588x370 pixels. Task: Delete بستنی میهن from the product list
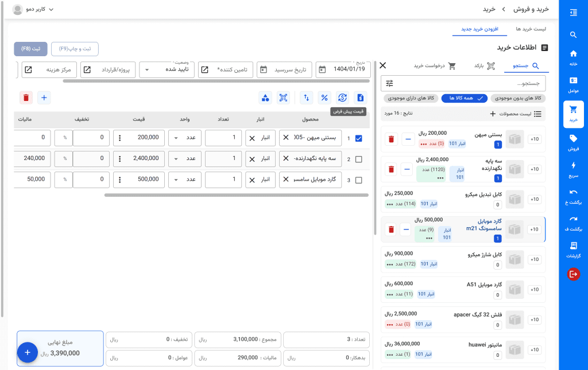(x=391, y=139)
